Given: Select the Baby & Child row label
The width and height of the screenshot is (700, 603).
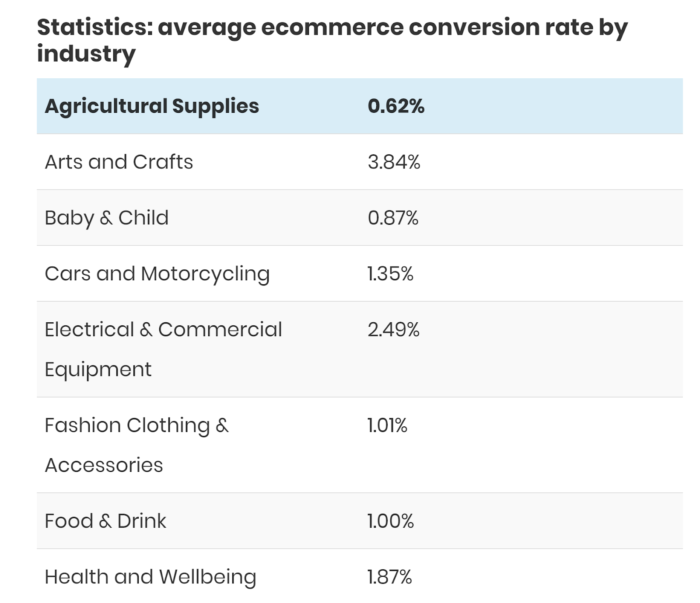Looking at the screenshot, I should (106, 218).
